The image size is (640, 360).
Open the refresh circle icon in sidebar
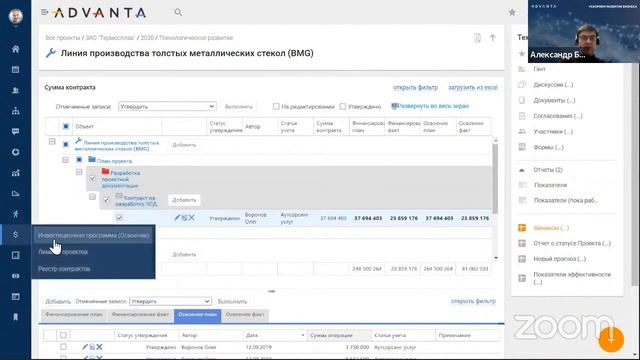click(x=16, y=152)
